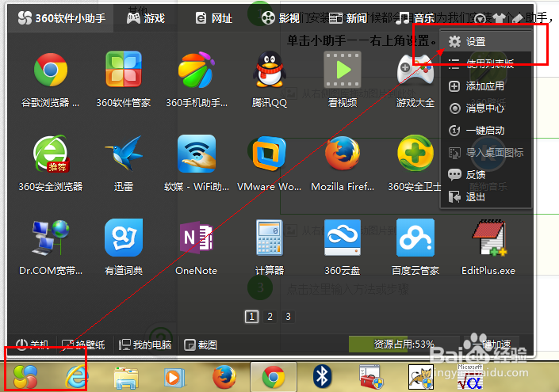Choose 退出 to exit assistant
Viewport: 559px width, 392px height.
[485, 196]
